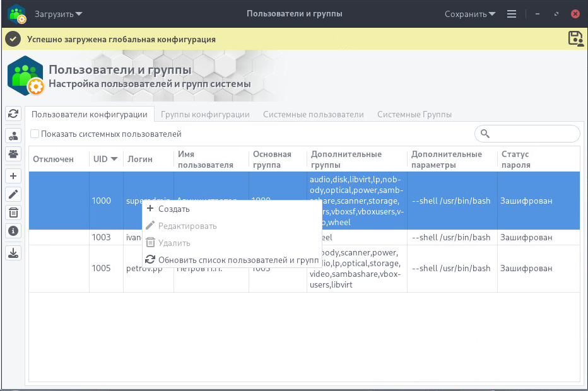The width and height of the screenshot is (588, 391).
Task: Open the Системные Группы tab
Action: click(x=414, y=114)
